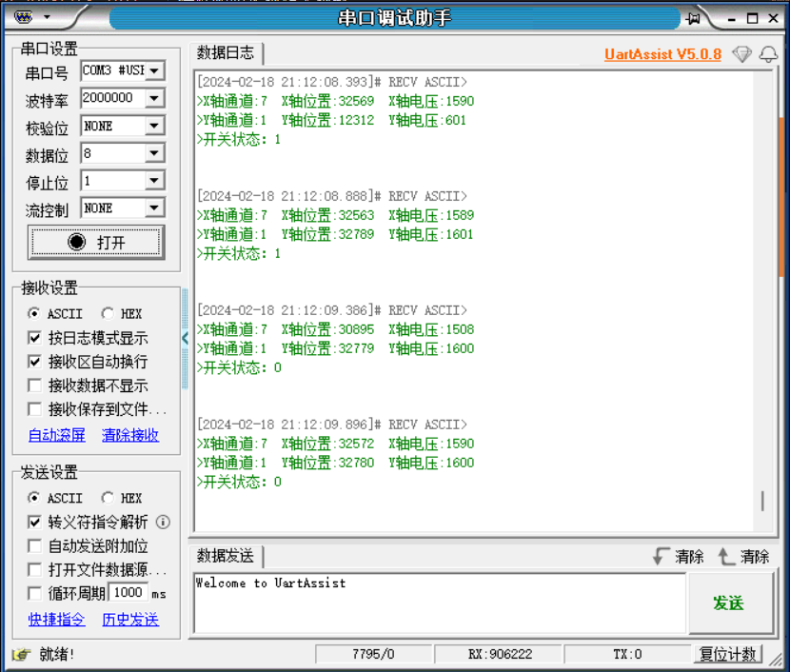Click the value Y轴位置:12312
This screenshot has height=672, width=790.
click(x=328, y=120)
